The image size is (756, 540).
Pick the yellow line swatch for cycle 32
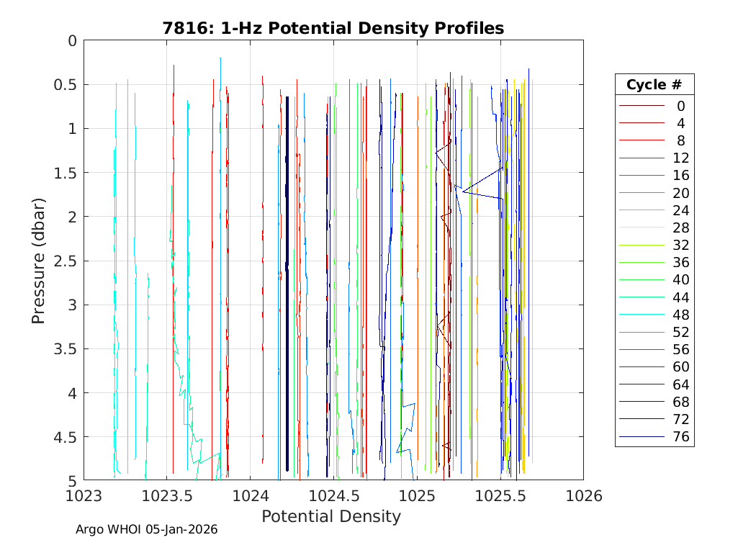[642, 245]
